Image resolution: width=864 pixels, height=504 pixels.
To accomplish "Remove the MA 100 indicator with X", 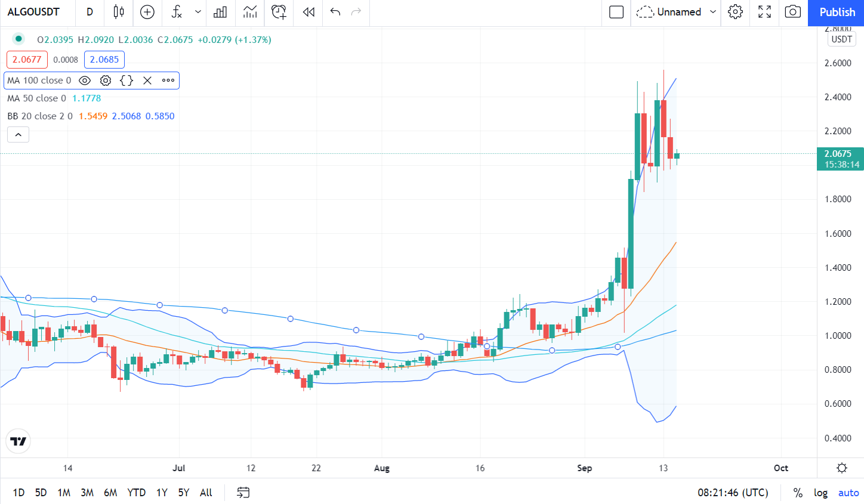I will coord(147,81).
